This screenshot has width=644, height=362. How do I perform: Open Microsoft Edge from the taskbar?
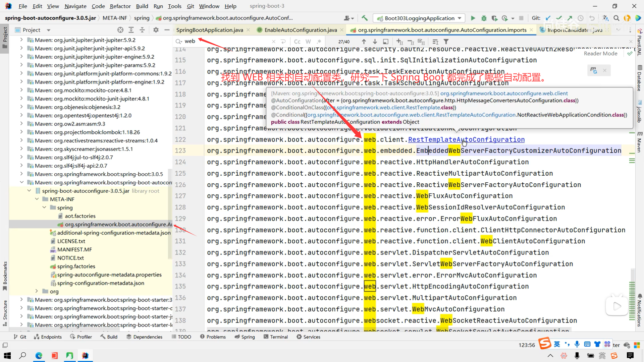click(39, 355)
